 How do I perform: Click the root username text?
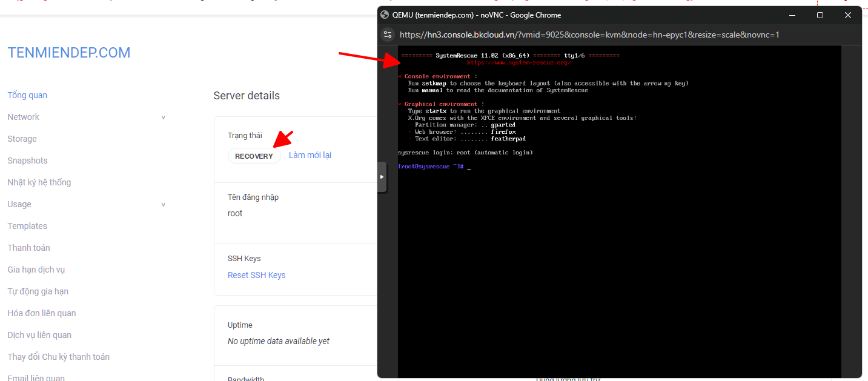click(235, 213)
